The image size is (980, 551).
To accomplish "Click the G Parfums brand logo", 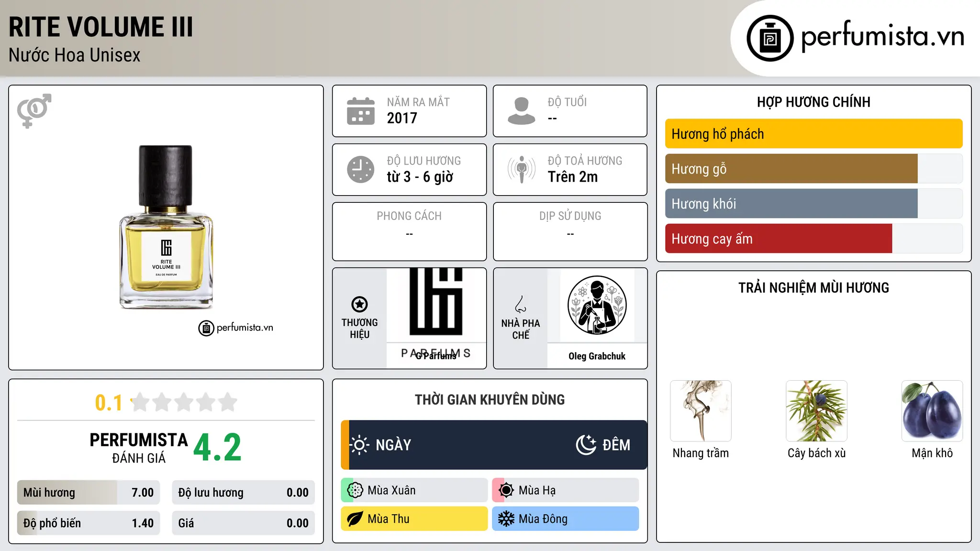I will coord(436,305).
